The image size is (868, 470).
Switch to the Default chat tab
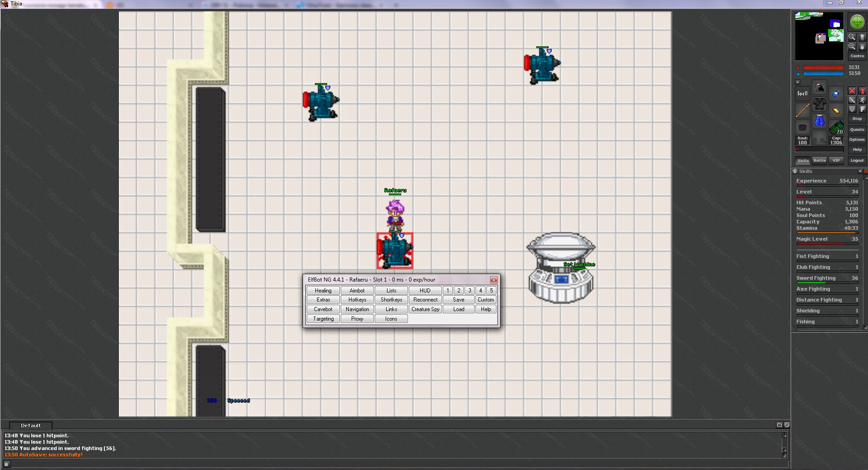coord(31,425)
